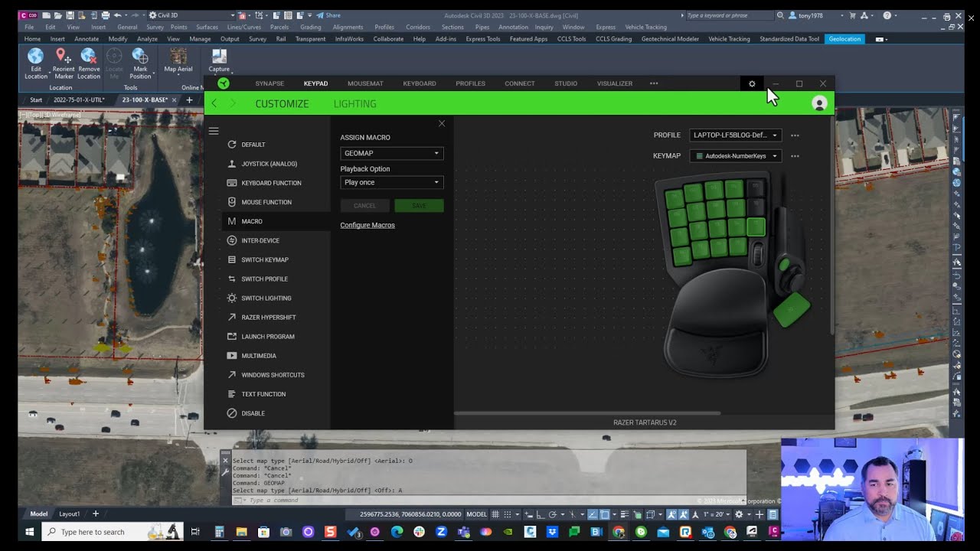Image resolution: width=980 pixels, height=551 pixels.
Task: Select LAUNCH PROGRAM in sidebar
Action: point(267,337)
